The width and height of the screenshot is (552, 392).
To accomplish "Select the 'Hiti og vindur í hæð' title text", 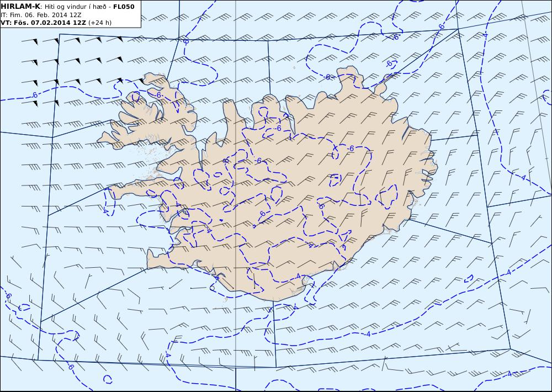I will coord(75,7).
